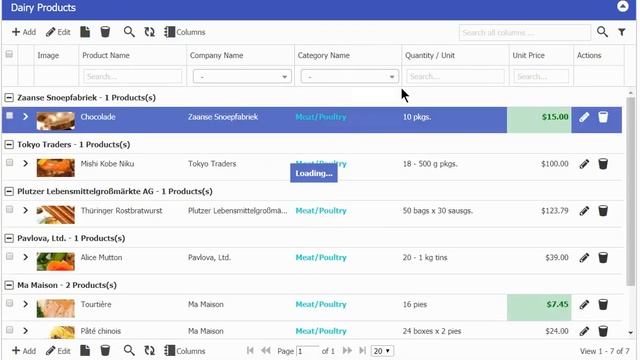This screenshot has width=640, height=360.
Task: Collapse the Zaanse Snoepfabriek group
Action: pyautogui.click(x=9, y=98)
